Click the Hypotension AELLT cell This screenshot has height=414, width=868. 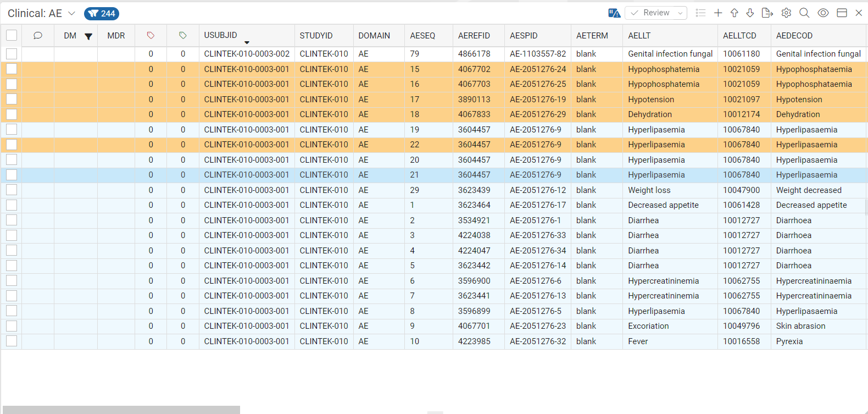click(670, 100)
